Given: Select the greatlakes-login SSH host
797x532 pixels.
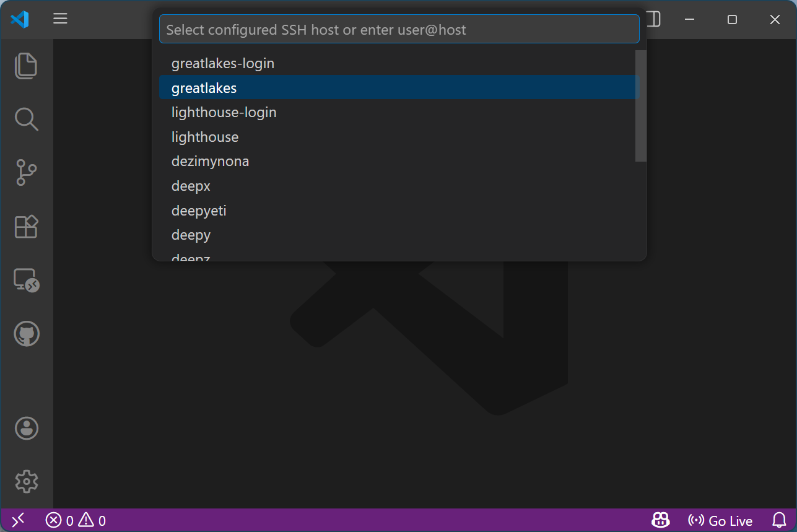Looking at the screenshot, I should (222, 63).
